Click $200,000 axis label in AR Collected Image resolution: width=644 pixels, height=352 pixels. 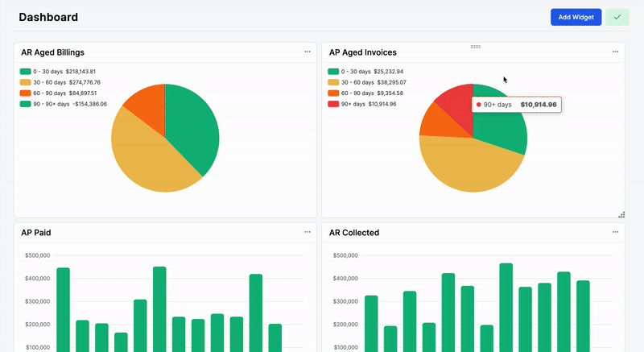[345, 325]
